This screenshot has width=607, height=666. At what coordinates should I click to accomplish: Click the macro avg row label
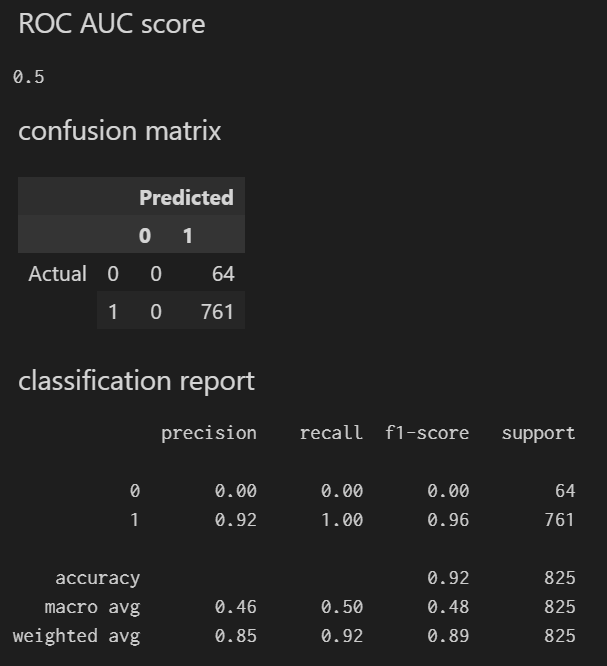(x=92, y=607)
